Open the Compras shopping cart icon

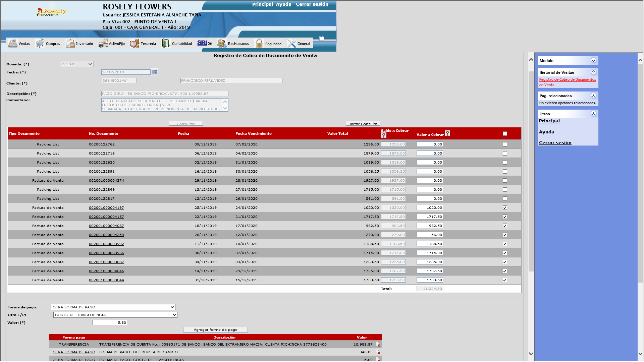(x=40, y=43)
